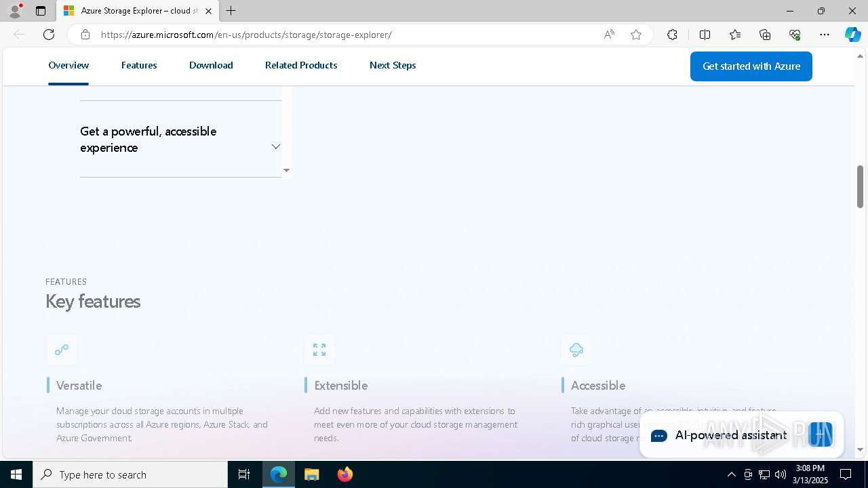Launch Firefox from the taskbar
The width and height of the screenshot is (868, 488).
click(x=344, y=474)
